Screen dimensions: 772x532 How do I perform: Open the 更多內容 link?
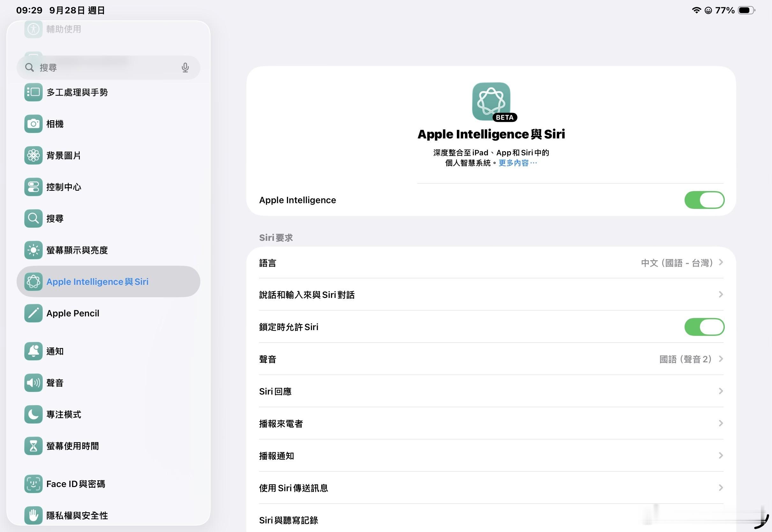pyautogui.click(x=518, y=163)
